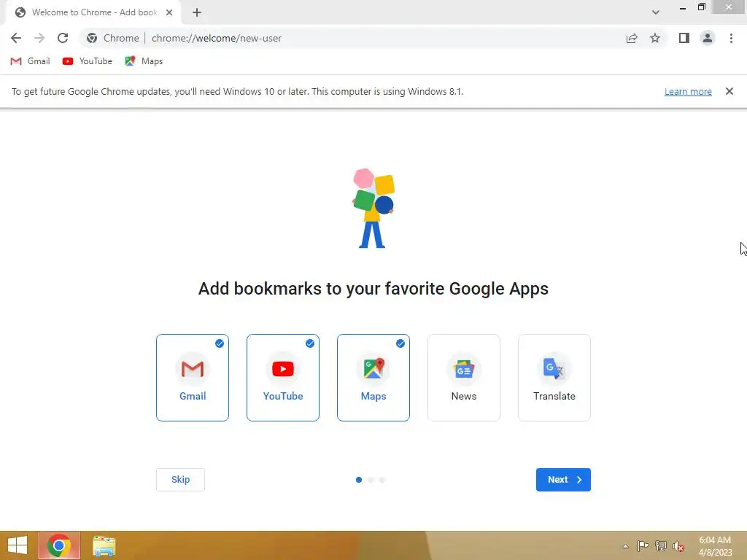This screenshot has width=747, height=560.
Task: Close the Welcome to Chrome tab
Action: click(169, 12)
